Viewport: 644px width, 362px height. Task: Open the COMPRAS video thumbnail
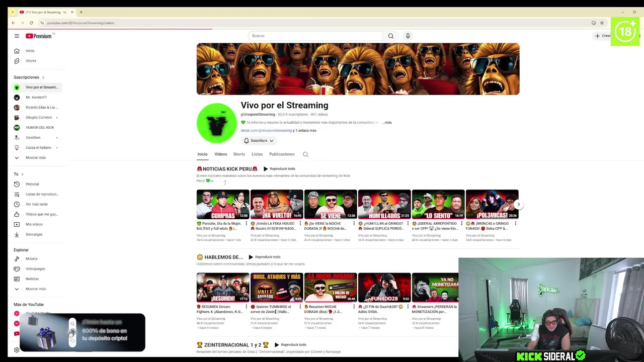223,204
